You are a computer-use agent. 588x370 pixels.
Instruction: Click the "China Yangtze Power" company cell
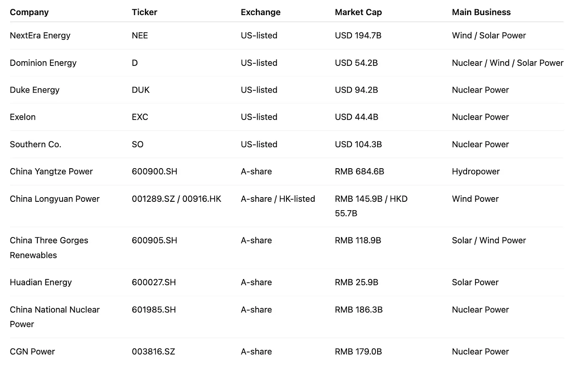(x=51, y=172)
